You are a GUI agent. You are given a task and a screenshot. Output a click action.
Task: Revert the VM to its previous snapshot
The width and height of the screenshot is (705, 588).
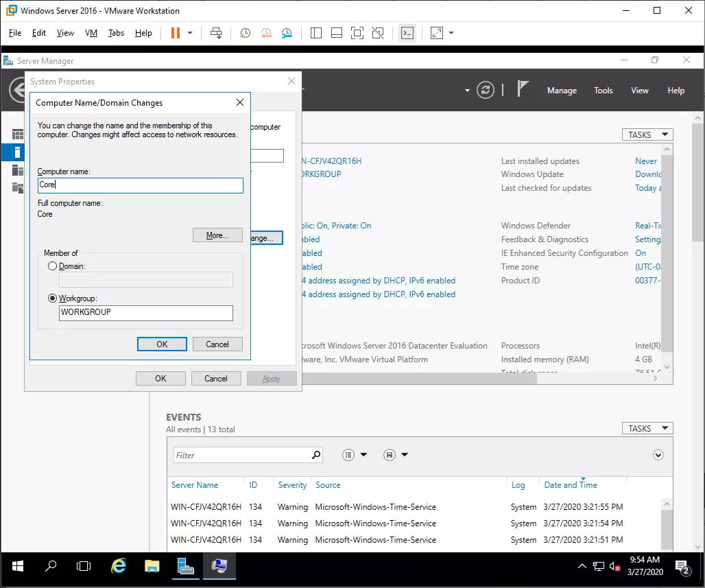click(x=266, y=33)
